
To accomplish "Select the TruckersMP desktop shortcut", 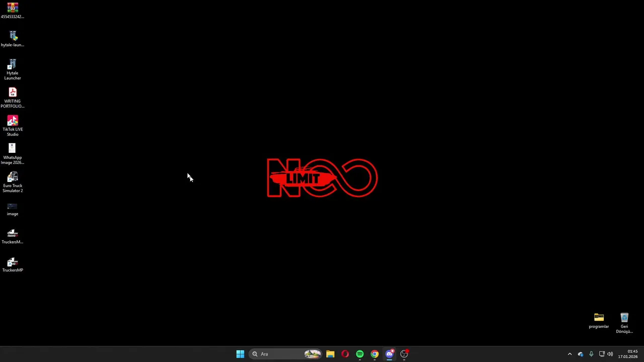I will point(13,264).
